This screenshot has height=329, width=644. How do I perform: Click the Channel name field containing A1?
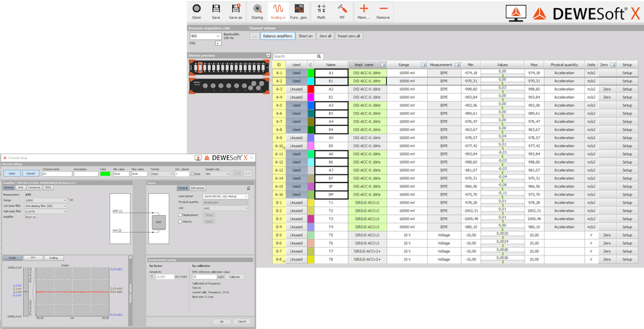(x=57, y=174)
